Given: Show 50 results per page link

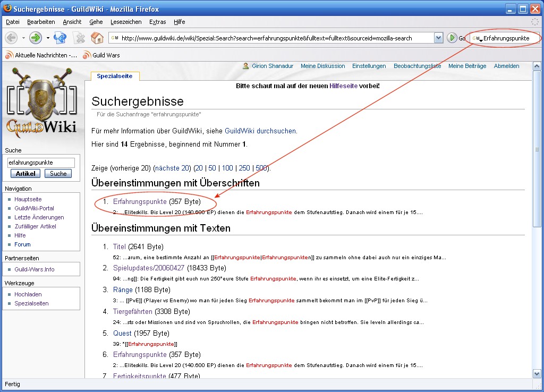Looking at the screenshot, I should [x=212, y=168].
